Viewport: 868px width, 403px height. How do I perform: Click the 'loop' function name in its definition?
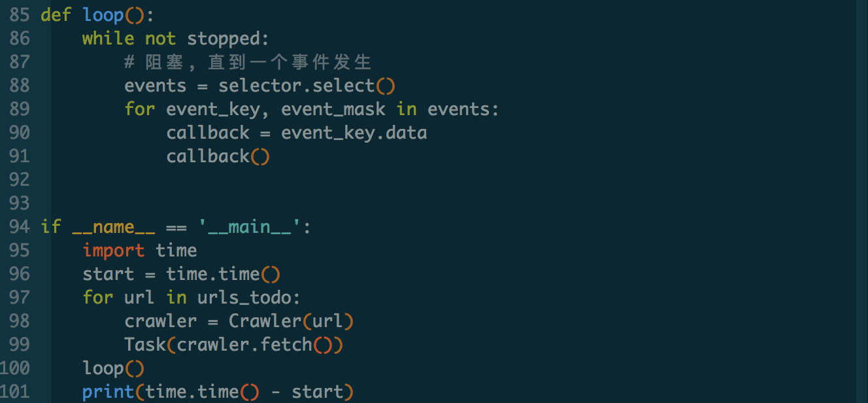pos(103,15)
